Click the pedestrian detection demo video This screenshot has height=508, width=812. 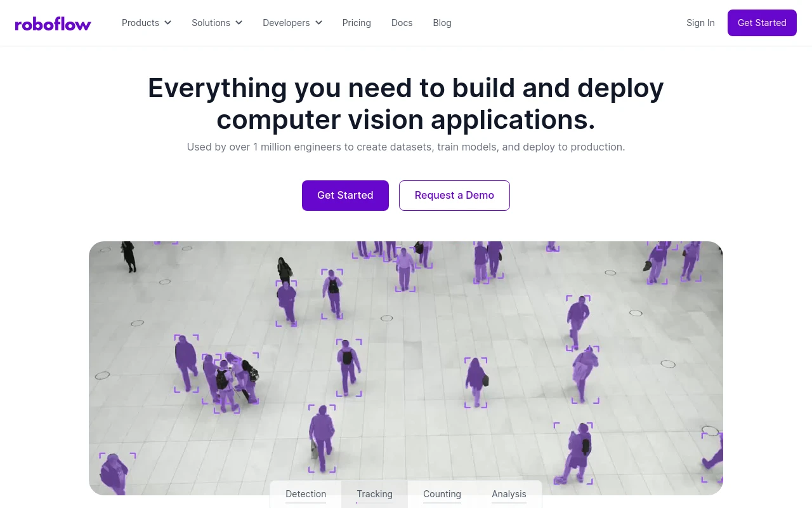406,356
